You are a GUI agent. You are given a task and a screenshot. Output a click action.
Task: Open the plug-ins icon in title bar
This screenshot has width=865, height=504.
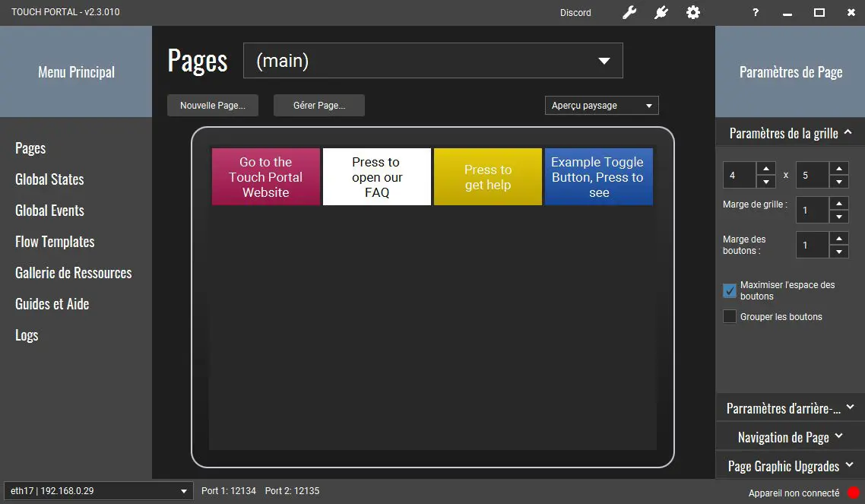(661, 12)
